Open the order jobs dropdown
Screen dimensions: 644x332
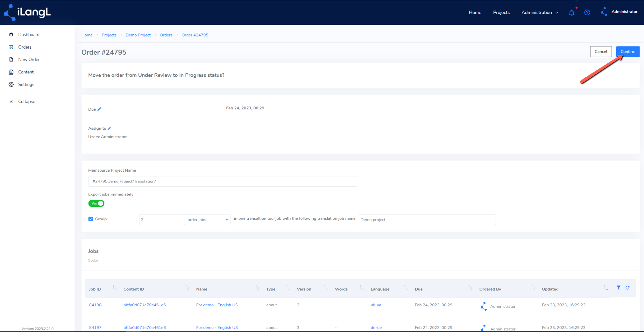click(208, 220)
